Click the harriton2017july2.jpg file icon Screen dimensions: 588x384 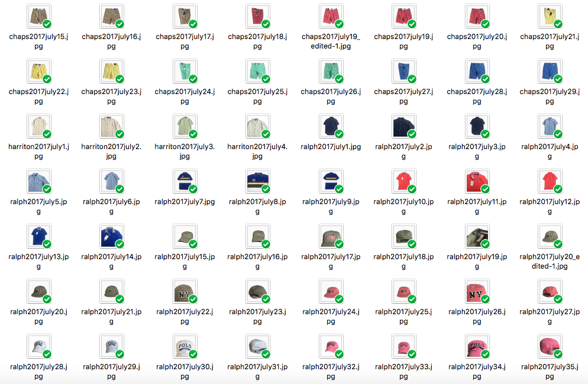[x=111, y=127]
